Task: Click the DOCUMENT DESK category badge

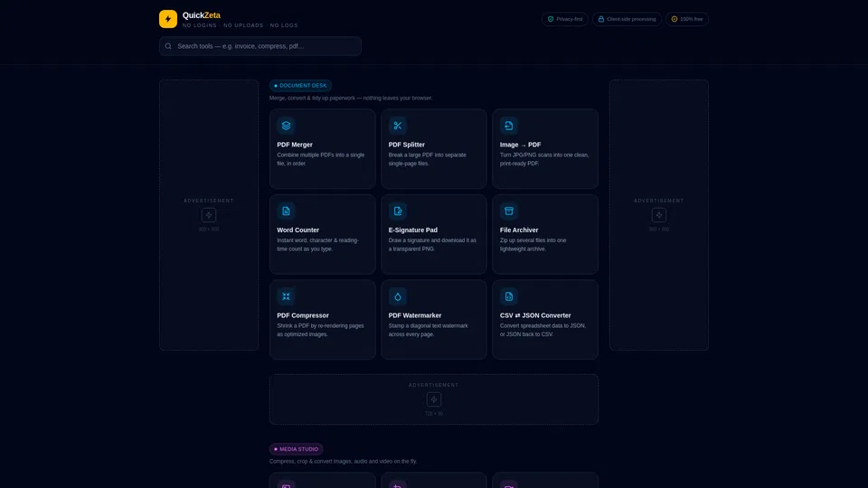Action: (x=300, y=86)
